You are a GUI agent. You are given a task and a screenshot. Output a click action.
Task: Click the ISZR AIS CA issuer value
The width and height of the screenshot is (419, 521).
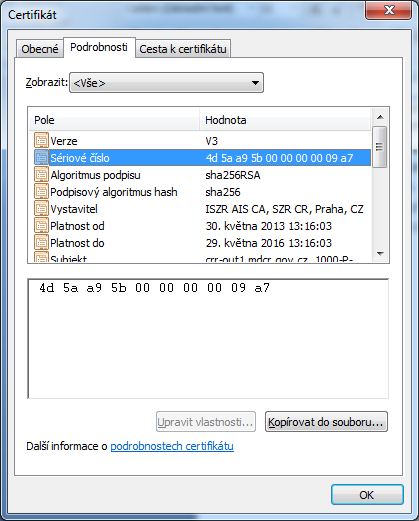(x=284, y=209)
